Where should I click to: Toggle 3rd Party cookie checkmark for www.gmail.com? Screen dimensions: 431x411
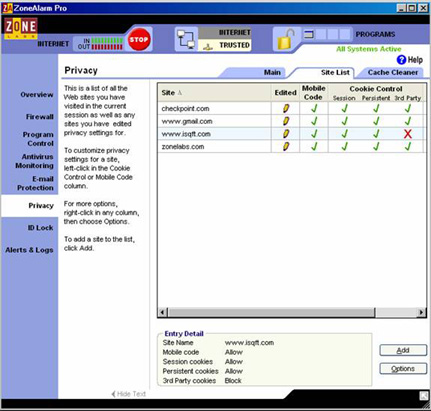(x=408, y=121)
